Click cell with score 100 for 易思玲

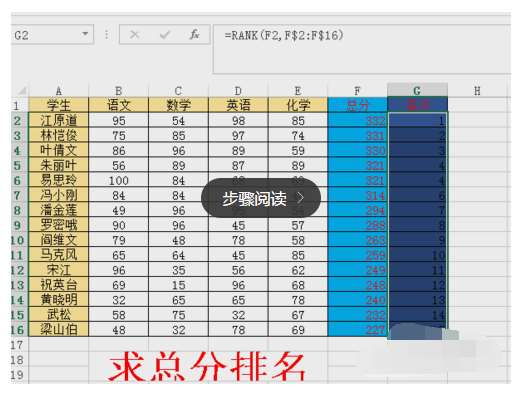click(x=118, y=180)
